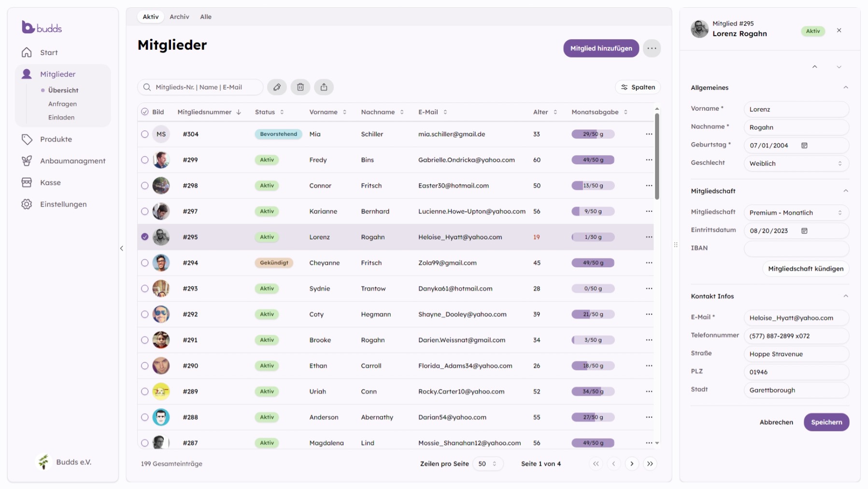Open the Start home icon
868x489 pixels.
pyautogui.click(x=27, y=52)
